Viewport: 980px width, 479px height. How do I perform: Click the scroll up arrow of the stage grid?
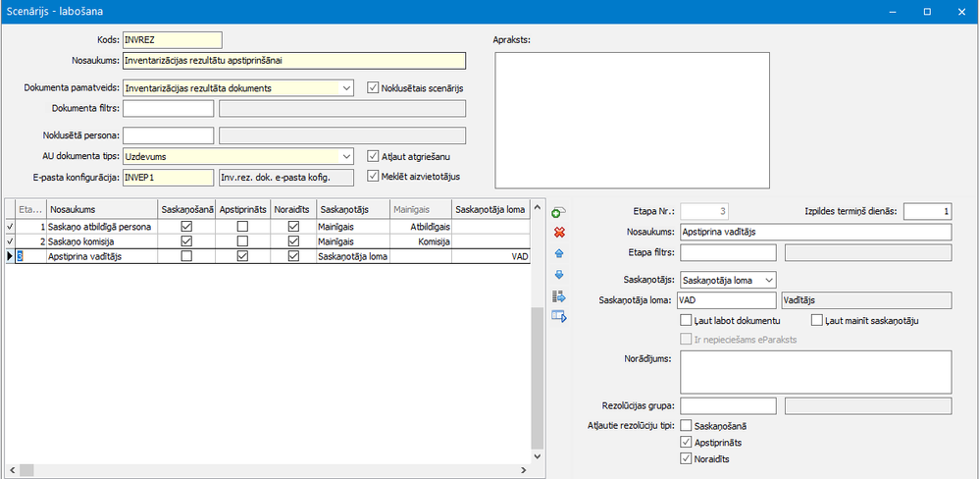tap(536, 207)
